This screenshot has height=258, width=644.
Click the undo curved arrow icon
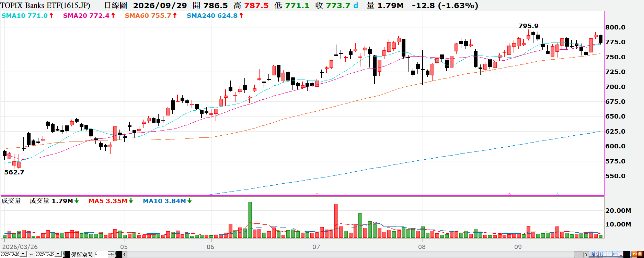click(x=615, y=254)
